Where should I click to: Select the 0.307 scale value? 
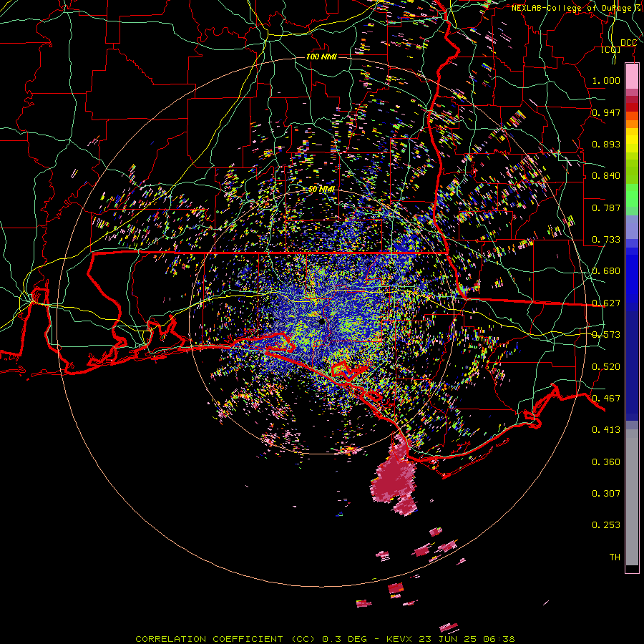point(606,494)
